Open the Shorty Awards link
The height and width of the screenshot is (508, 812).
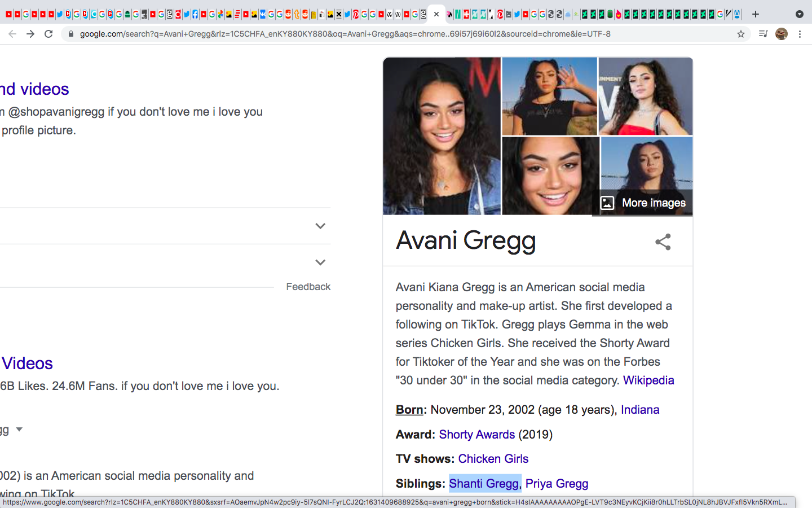coord(477,435)
